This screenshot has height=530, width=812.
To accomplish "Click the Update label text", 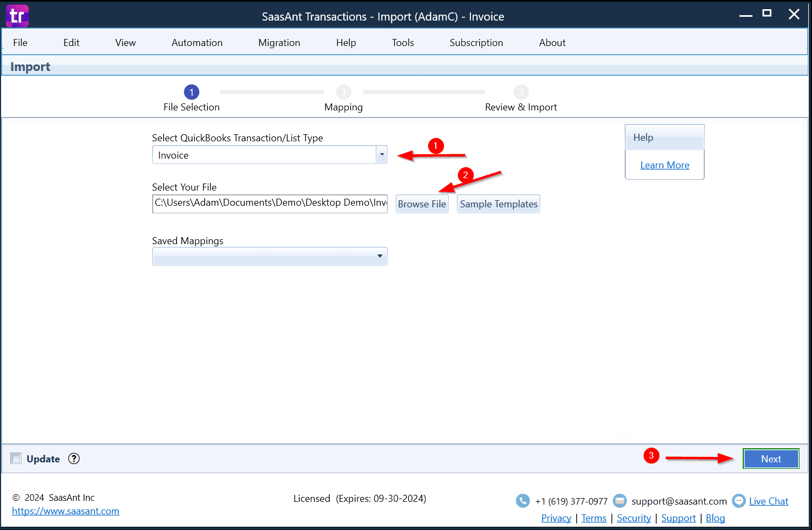I will (43, 459).
